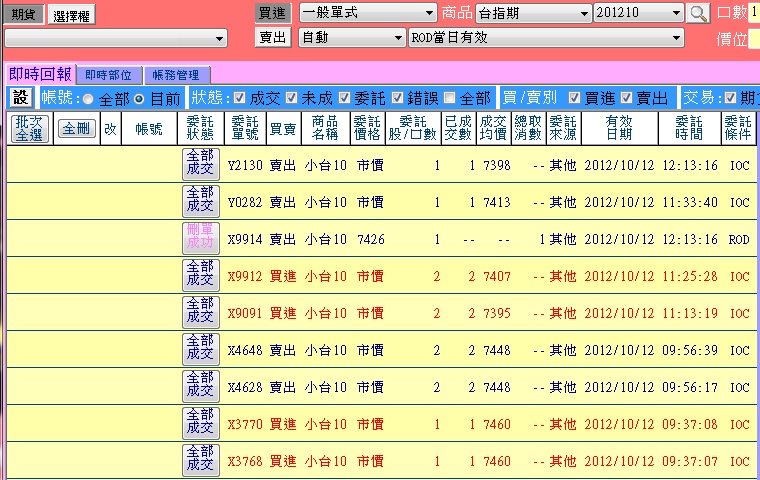Toggle the 成交 status checkbox
This screenshot has height=480, width=760.
click(x=239, y=98)
